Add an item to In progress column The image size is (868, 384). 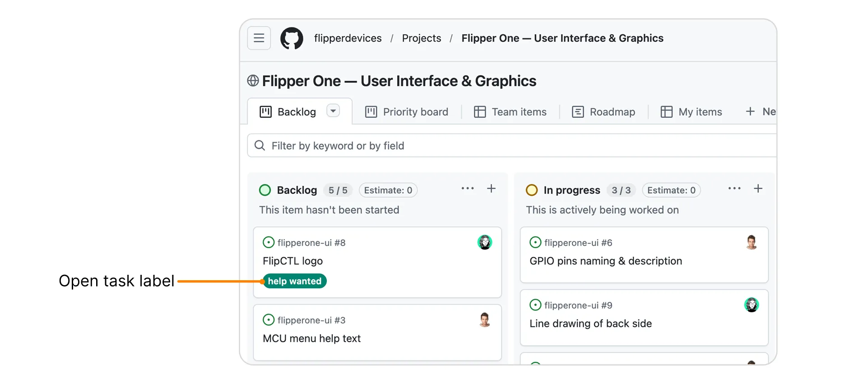click(758, 189)
